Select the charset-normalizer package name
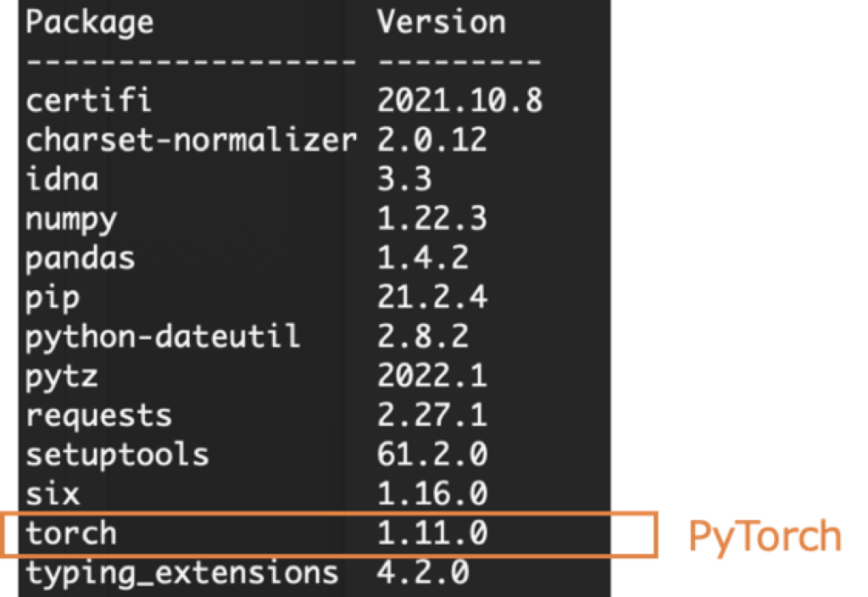The width and height of the screenshot is (868, 597). [x=191, y=139]
